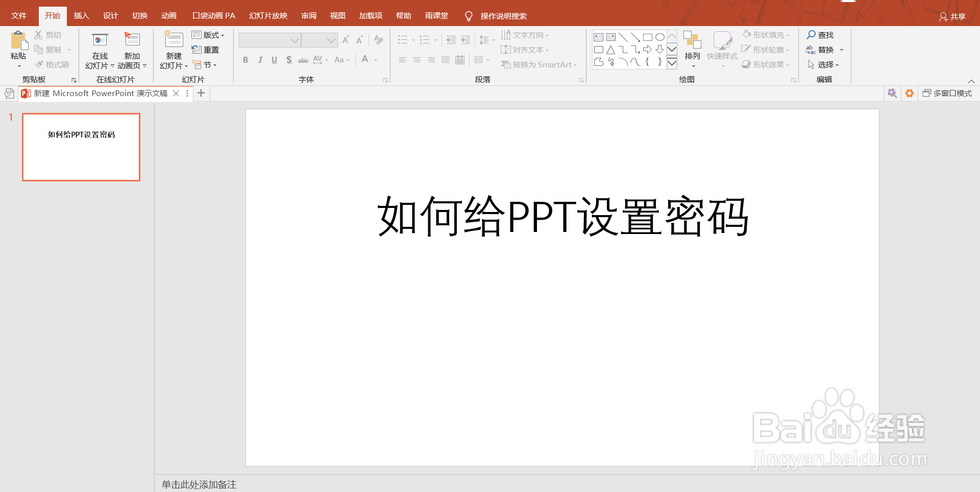Switch to the 插入 (Insert) ribbon tab
Viewport: 980px width, 492px height.
tap(81, 15)
